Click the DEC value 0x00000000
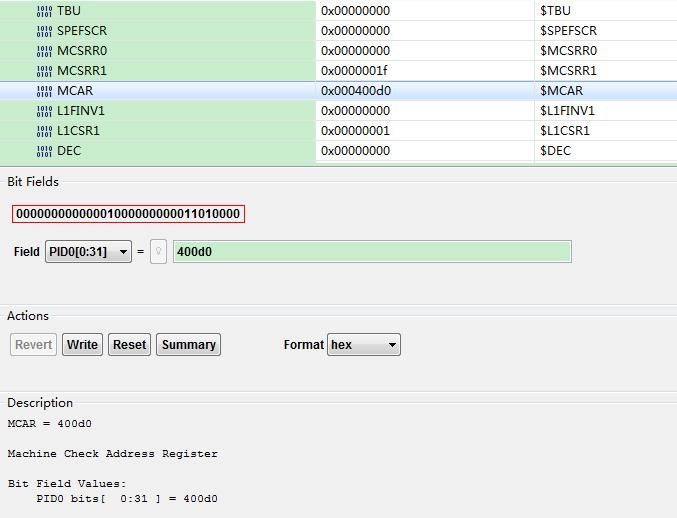 [355, 151]
